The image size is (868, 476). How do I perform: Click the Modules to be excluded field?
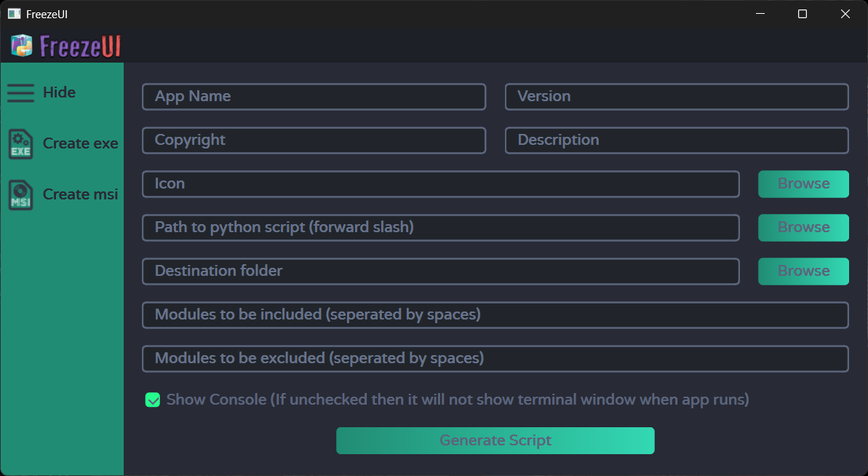tap(495, 359)
